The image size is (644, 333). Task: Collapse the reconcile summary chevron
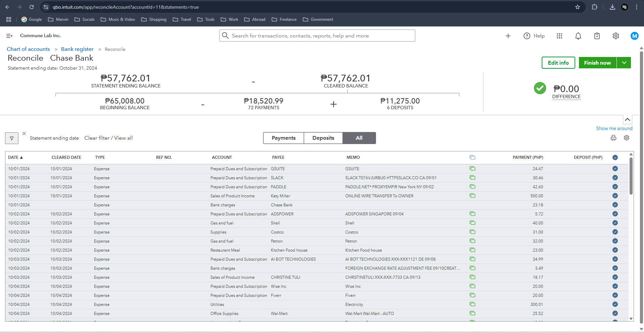627,120
